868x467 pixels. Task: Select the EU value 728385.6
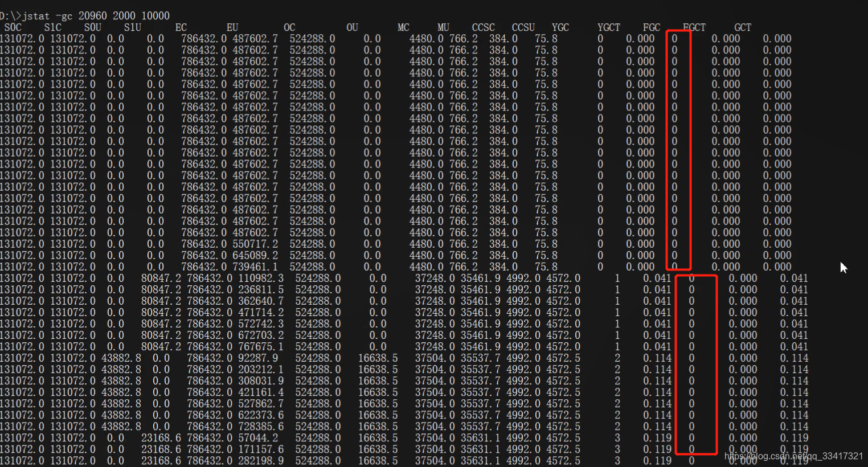click(x=261, y=426)
